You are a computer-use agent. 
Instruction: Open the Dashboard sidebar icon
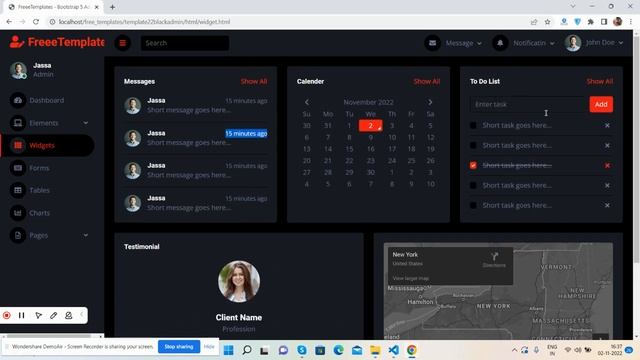18,100
